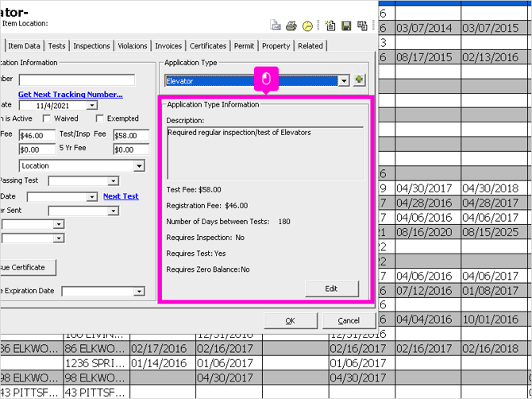Viewport: 532px width, 399px height.
Task: Click the Cancel button
Action: (x=349, y=320)
